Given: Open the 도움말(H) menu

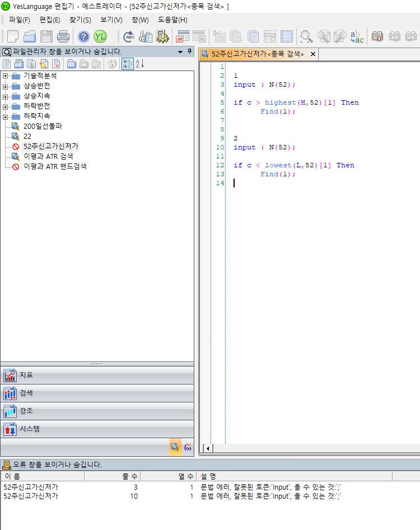Looking at the screenshot, I should coord(172,20).
